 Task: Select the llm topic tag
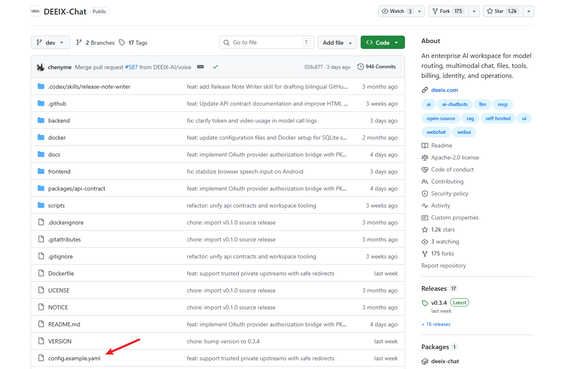[x=483, y=104]
